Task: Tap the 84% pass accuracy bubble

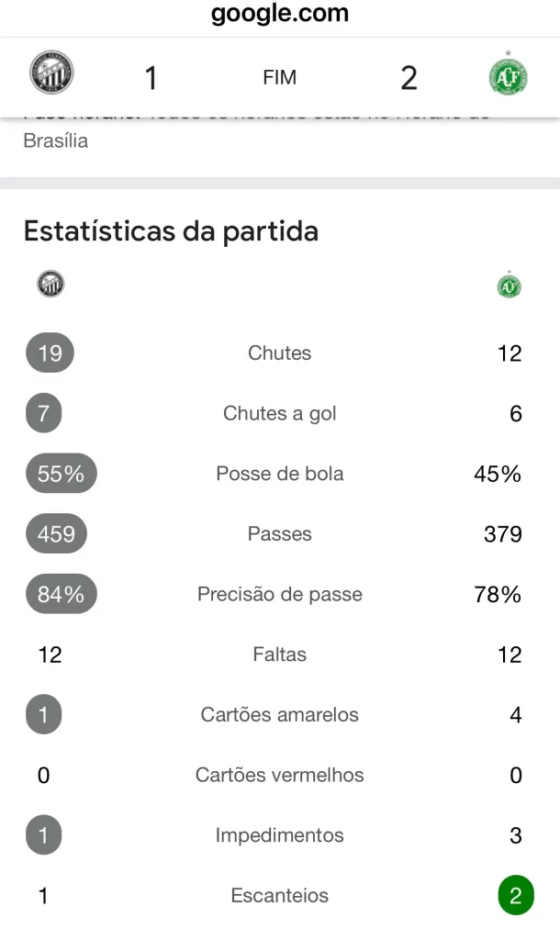Action: (x=61, y=594)
